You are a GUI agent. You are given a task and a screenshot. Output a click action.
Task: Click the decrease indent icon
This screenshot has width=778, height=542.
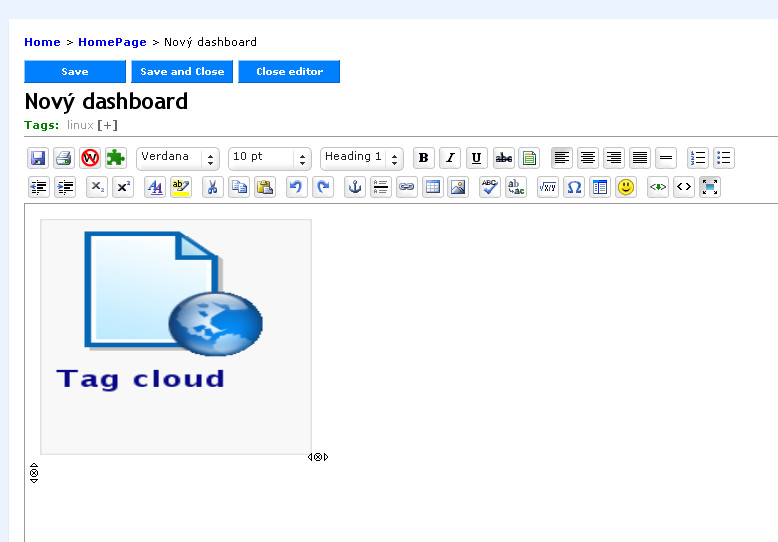tap(38, 187)
